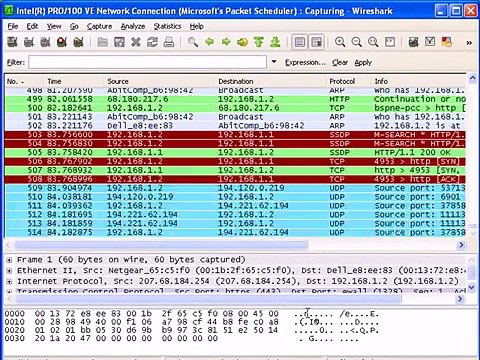Open the coloring rules editor
Viewport: 480px width, 360px height.
pyautogui.click(x=447, y=42)
